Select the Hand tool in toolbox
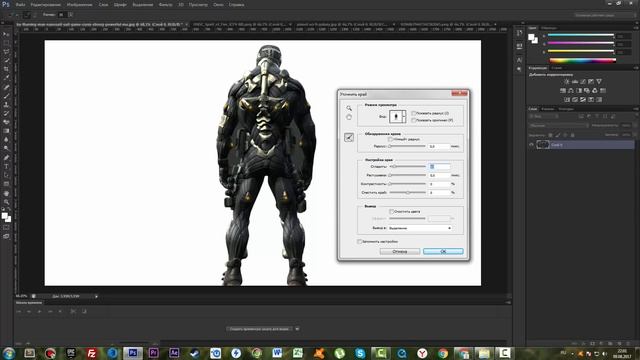The width and height of the screenshot is (640, 360). point(6,193)
